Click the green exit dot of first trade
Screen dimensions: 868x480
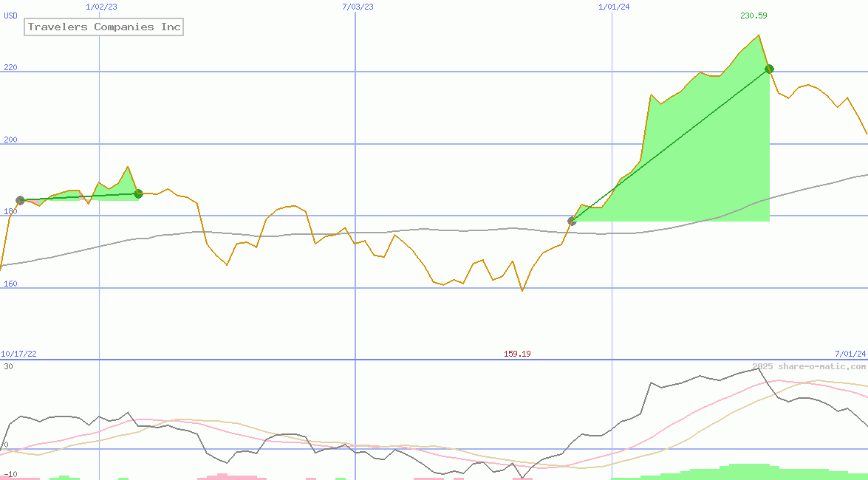[138, 193]
